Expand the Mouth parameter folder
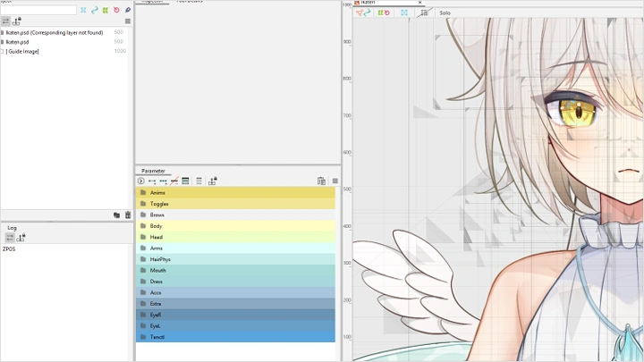Image resolution: width=644 pixels, height=362 pixels. tap(235, 270)
